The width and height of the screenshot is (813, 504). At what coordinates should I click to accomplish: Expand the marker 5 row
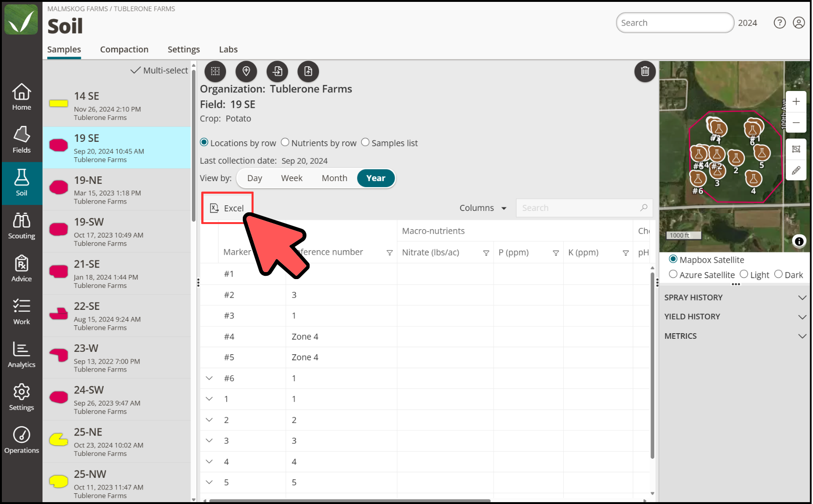pyautogui.click(x=209, y=483)
